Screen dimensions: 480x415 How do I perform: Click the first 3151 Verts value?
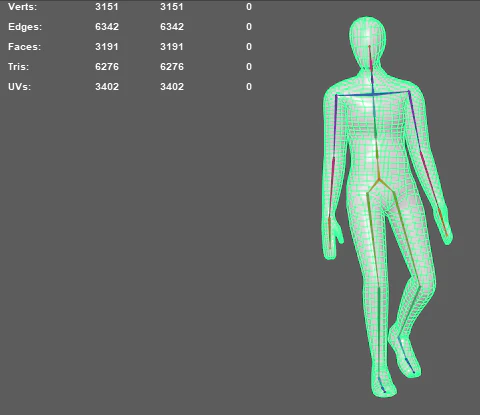point(107,7)
